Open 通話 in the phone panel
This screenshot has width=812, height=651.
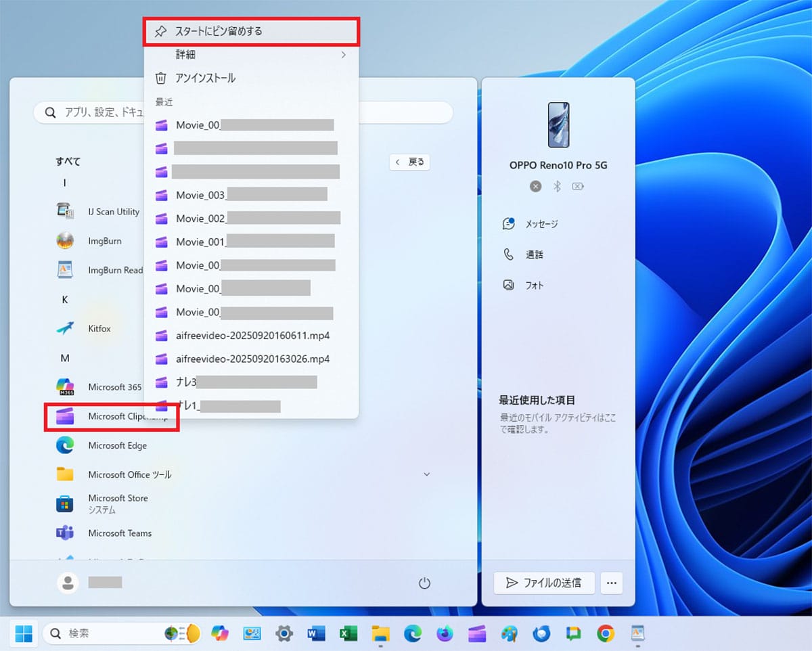tap(523, 255)
